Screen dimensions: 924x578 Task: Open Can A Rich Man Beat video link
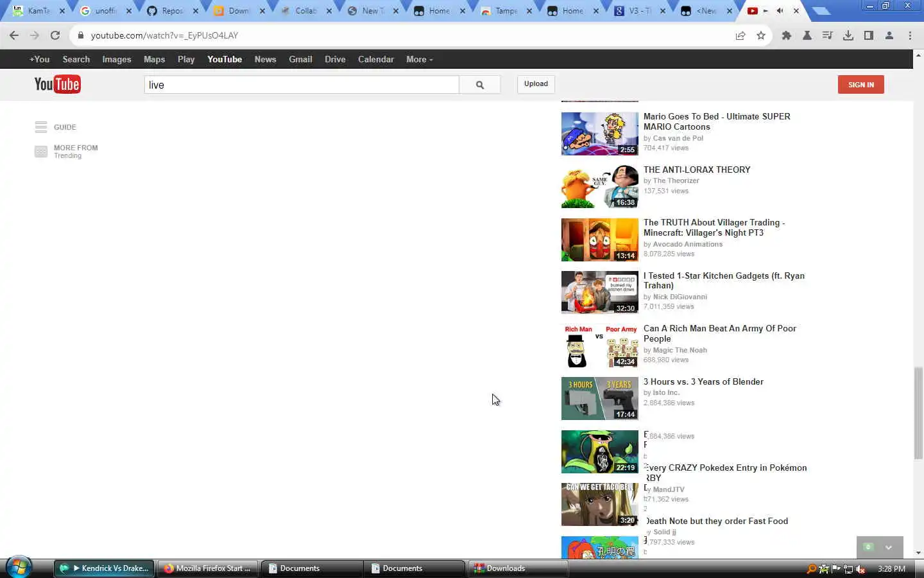click(720, 333)
